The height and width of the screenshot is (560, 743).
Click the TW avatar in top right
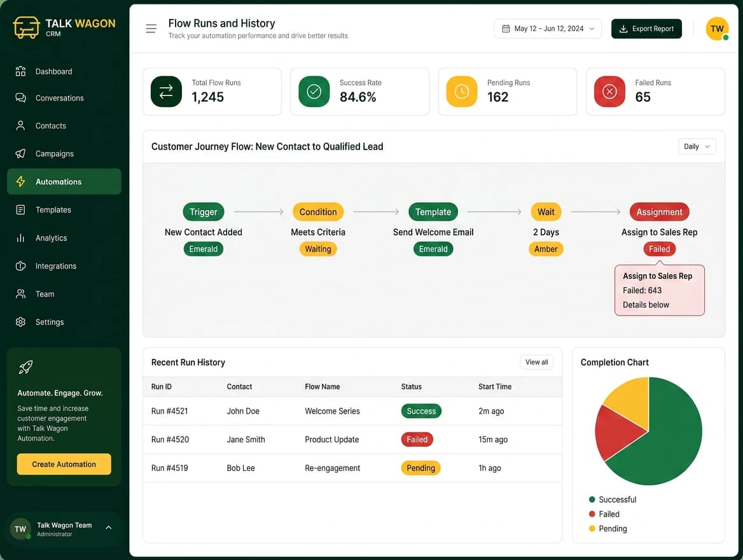717,29
